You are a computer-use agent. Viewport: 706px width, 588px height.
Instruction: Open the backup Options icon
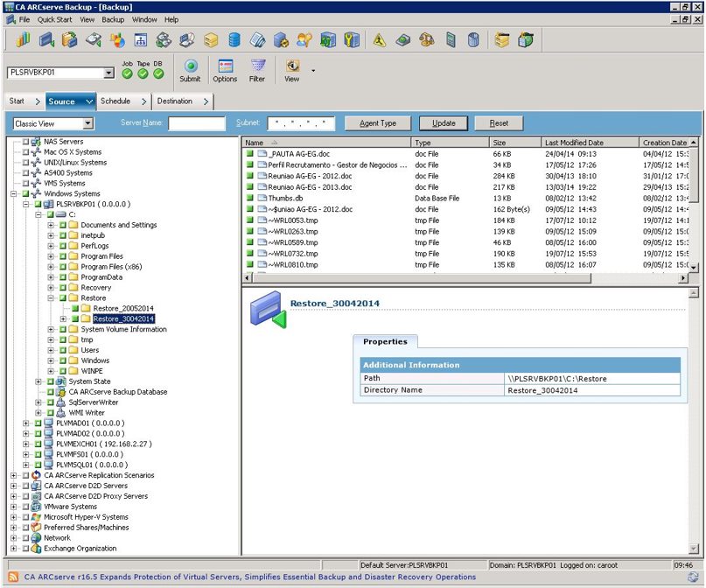coord(225,67)
